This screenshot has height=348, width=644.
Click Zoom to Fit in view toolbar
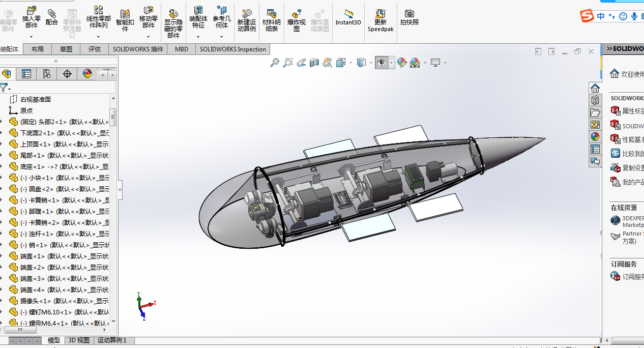pyautogui.click(x=275, y=63)
